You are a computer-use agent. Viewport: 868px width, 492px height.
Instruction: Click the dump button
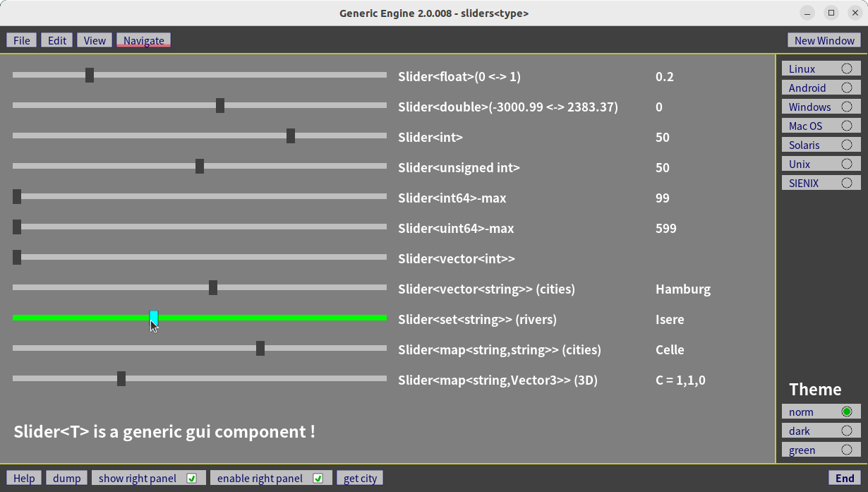[x=67, y=478]
